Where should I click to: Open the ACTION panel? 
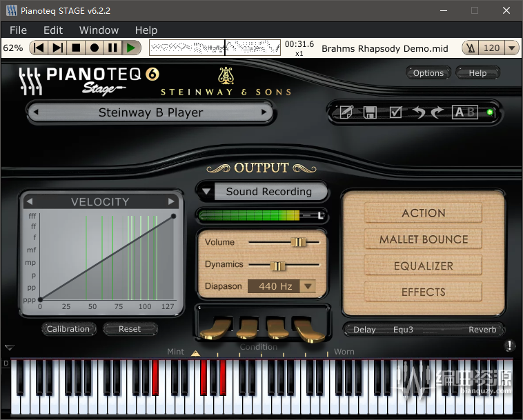[x=423, y=213]
